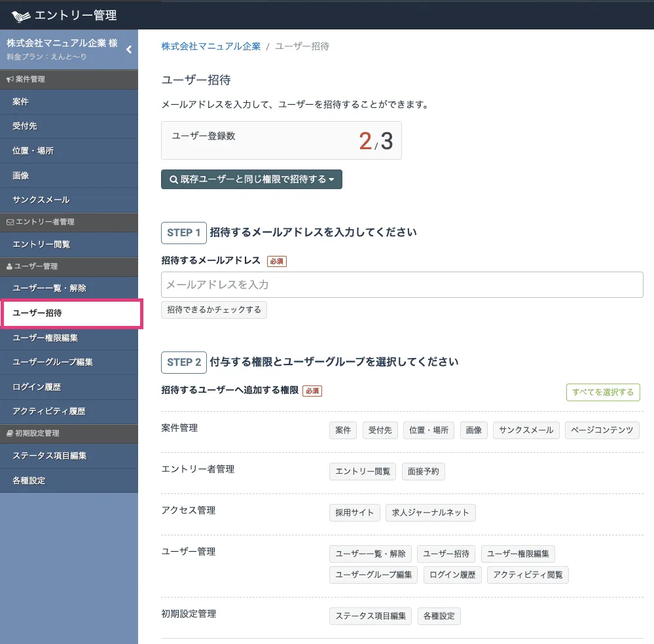
Task: Click the 招待できるかチェックする button
Action: point(213,310)
